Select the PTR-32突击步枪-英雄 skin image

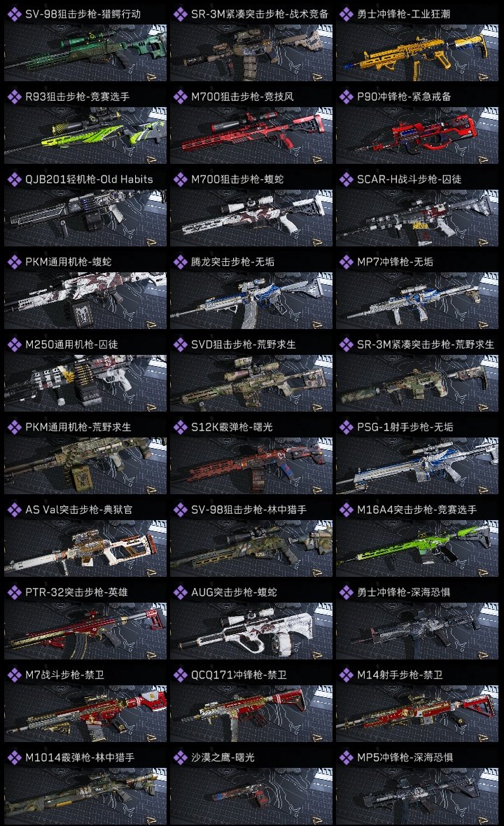coord(85,631)
